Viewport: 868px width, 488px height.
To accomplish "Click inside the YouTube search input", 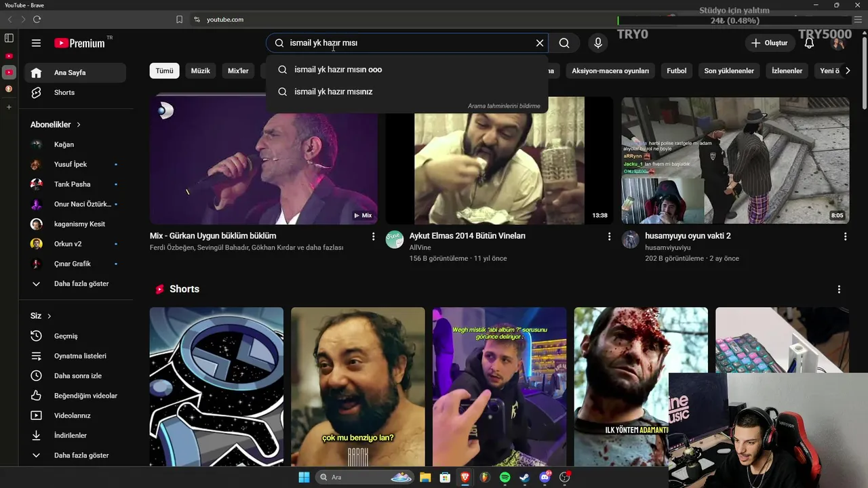I will [407, 43].
